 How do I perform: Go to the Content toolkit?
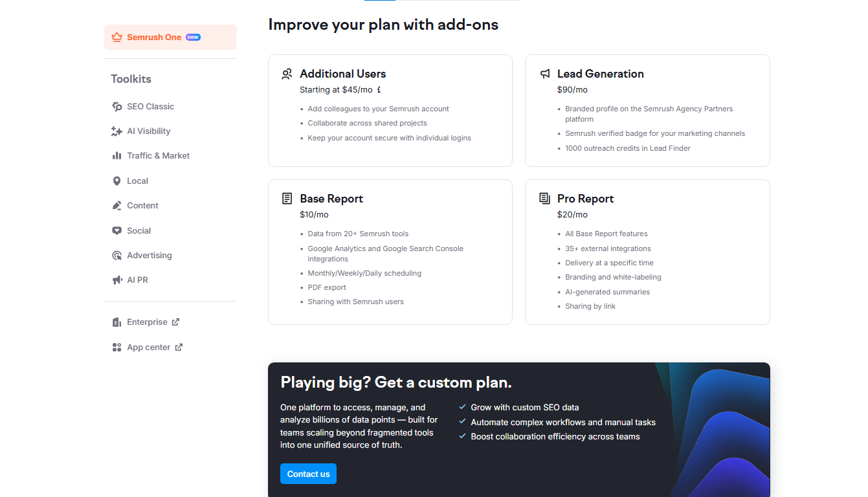pos(142,206)
